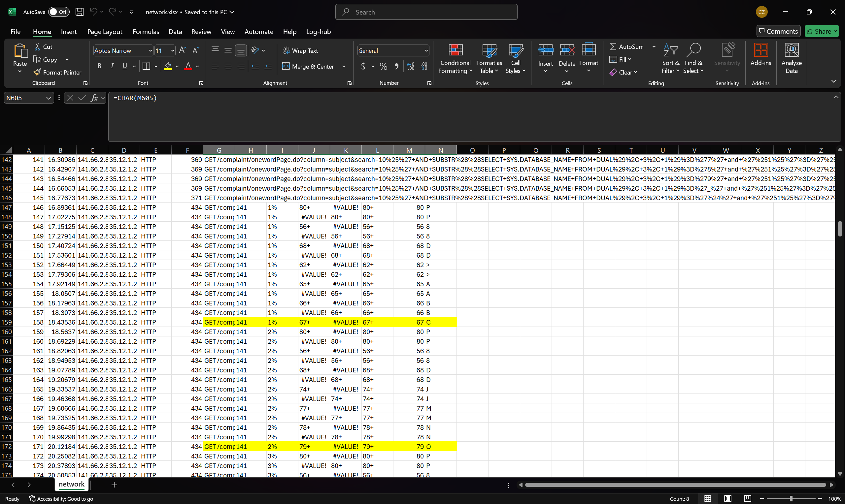Click the Percent Style icon
Screen dimensions: 845x504
tap(383, 66)
